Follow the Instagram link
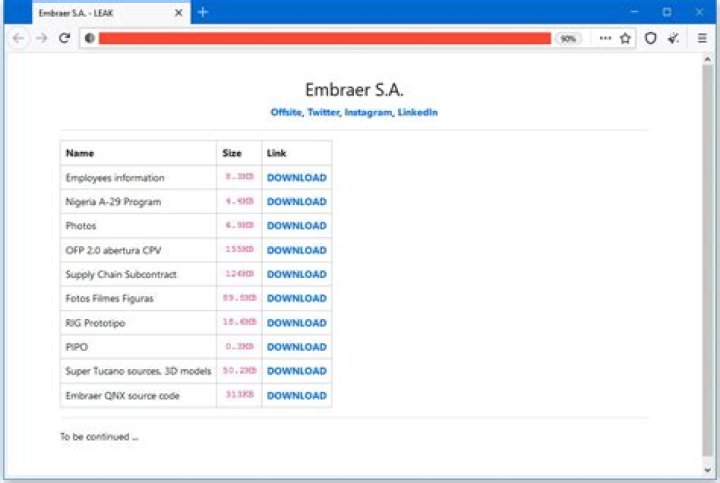 [x=367, y=113]
